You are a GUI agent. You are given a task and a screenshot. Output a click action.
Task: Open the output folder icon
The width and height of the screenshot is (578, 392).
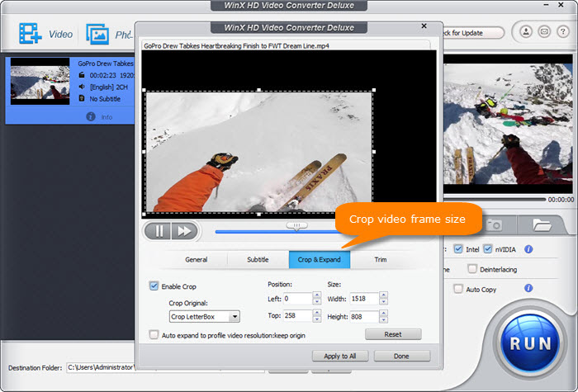click(x=542, y=224)
